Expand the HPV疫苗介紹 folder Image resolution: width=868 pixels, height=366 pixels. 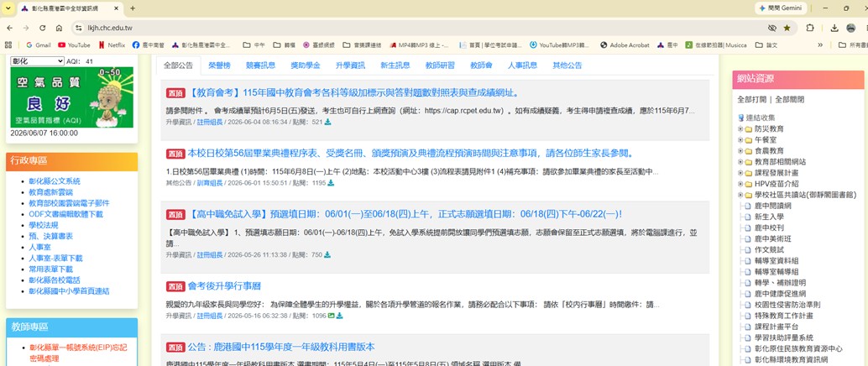[740, 184]
